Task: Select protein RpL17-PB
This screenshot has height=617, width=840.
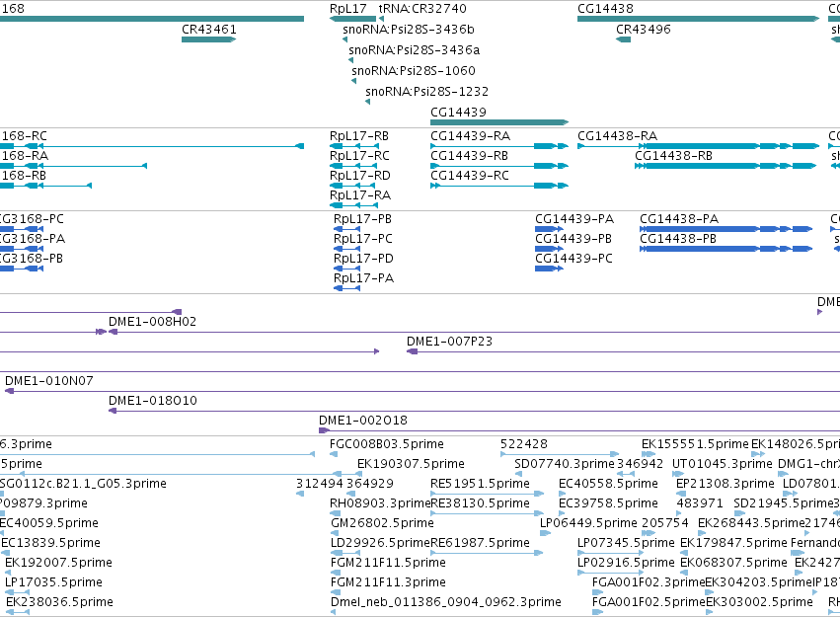Action: click(346, 229)
